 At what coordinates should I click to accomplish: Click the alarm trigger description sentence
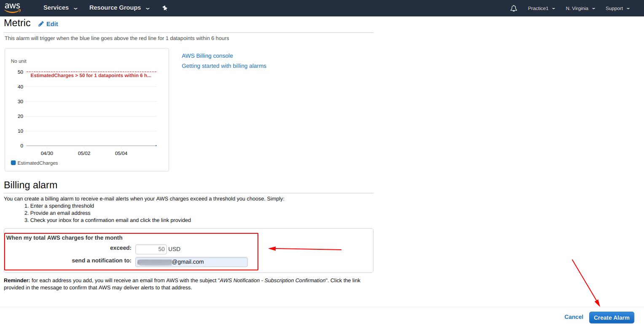tap(117, 38)
